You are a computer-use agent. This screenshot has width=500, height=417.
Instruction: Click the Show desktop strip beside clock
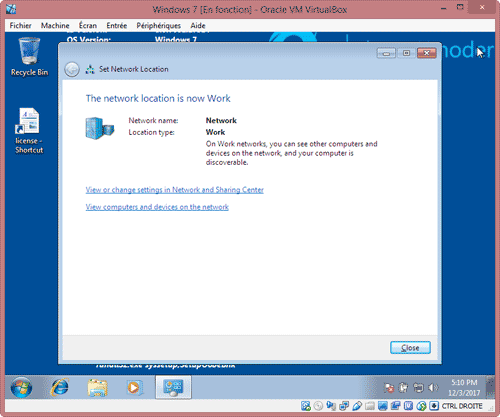coord(490,387)
